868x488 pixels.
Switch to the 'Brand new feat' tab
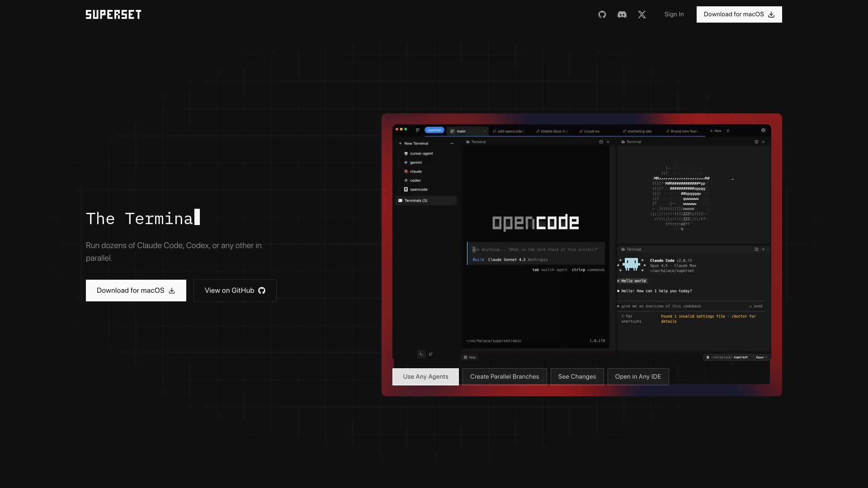pos(682,131)
